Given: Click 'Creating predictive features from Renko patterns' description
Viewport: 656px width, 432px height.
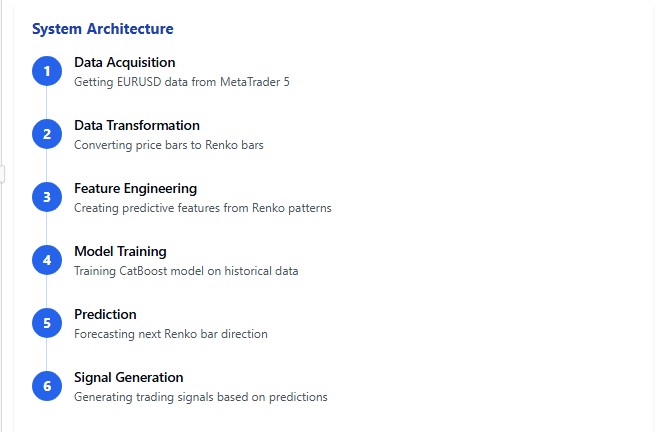Looking at the screenshot, I should (202, 208).
